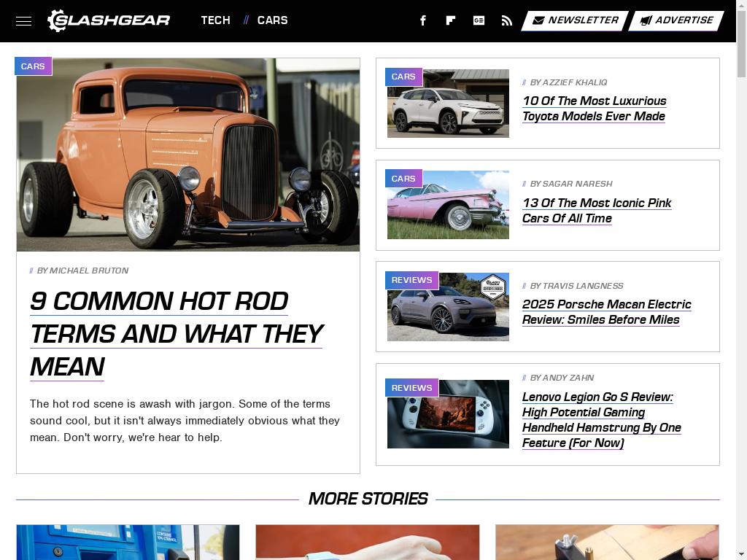Click the Advertise megaphone button
Image resolution: width=747 pixels, height=560 pixels.
(x=676, y=20)
